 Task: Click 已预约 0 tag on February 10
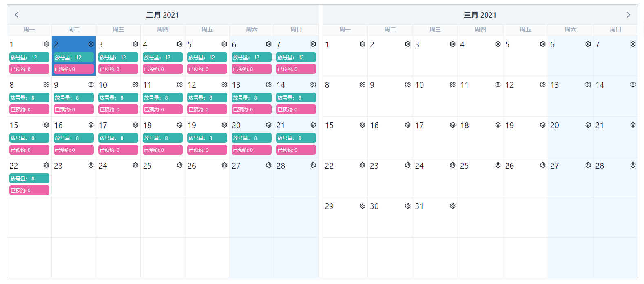point(118,109)
